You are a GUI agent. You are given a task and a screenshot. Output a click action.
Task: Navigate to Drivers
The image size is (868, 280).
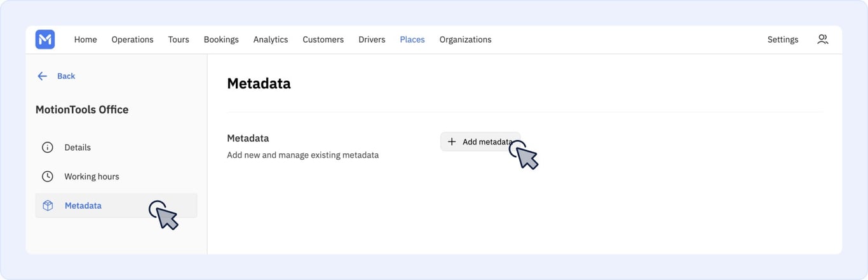point(372,39)
